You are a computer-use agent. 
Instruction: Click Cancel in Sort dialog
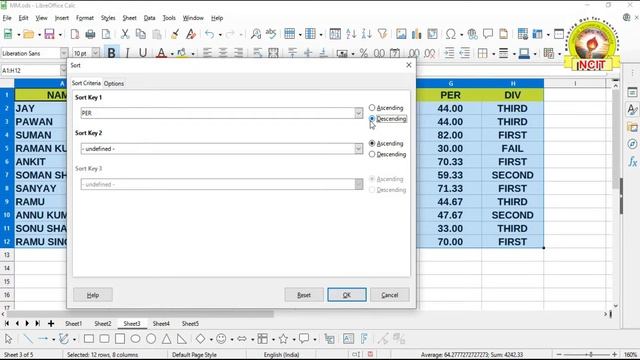coord(390,295)
